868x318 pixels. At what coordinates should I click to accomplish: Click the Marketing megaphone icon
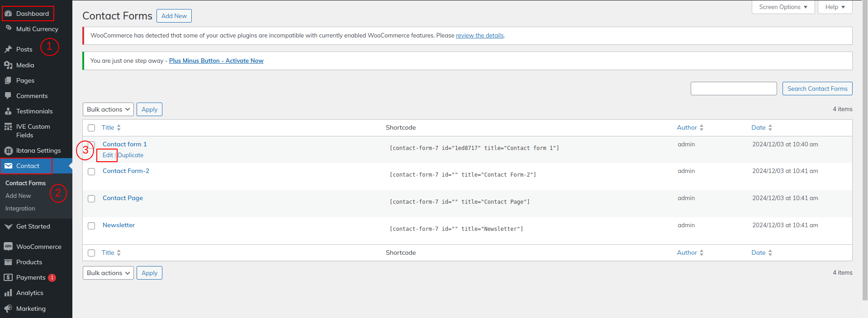[8, 309]
